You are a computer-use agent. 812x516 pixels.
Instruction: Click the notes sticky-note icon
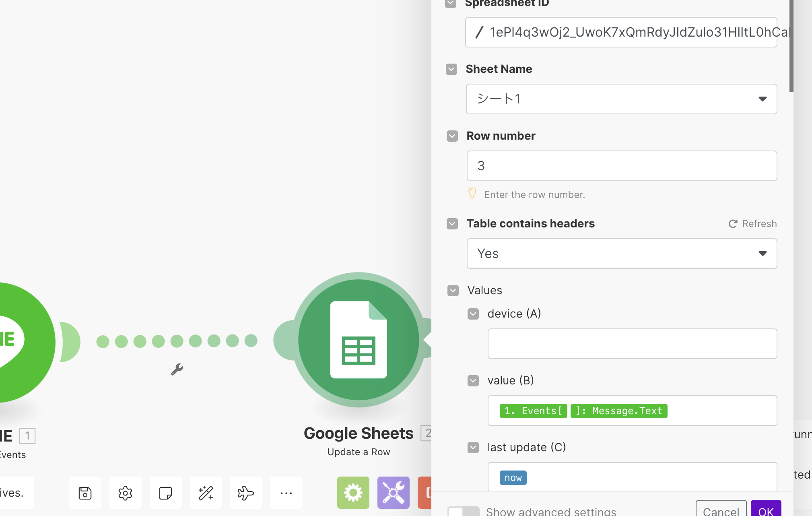click(x=165, y=493)
